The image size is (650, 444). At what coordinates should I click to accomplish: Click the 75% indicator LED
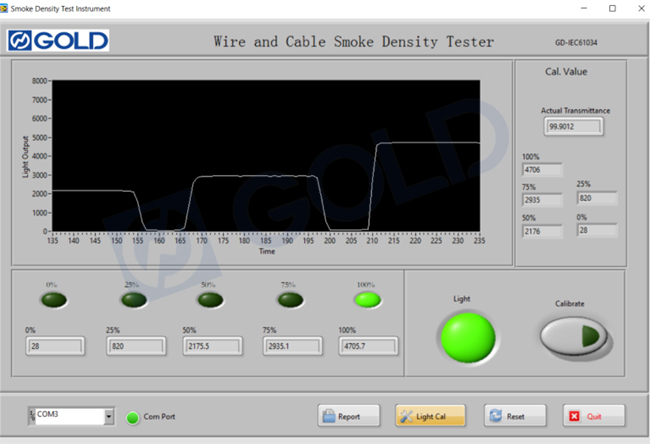coord(290,299)
